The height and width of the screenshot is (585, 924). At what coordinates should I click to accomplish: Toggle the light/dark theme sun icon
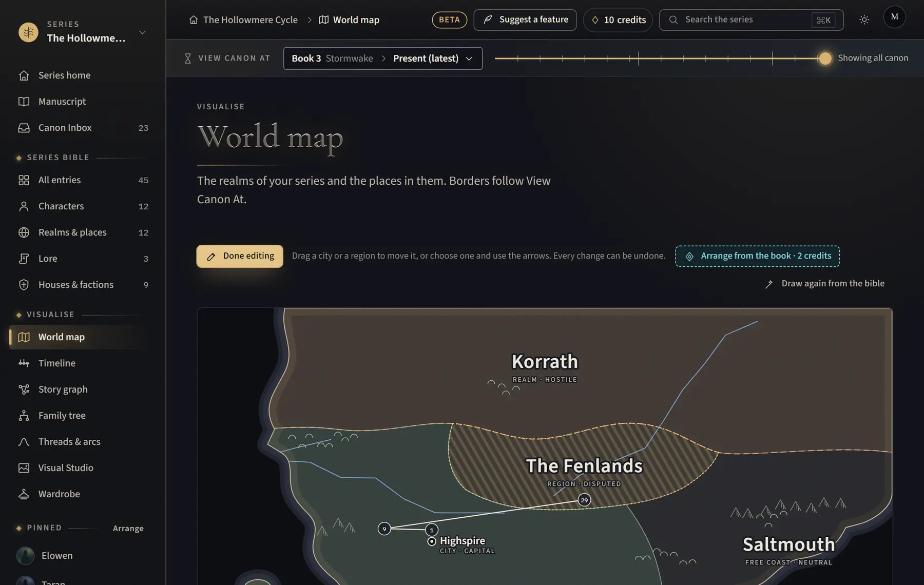click(x=864, y=19)
